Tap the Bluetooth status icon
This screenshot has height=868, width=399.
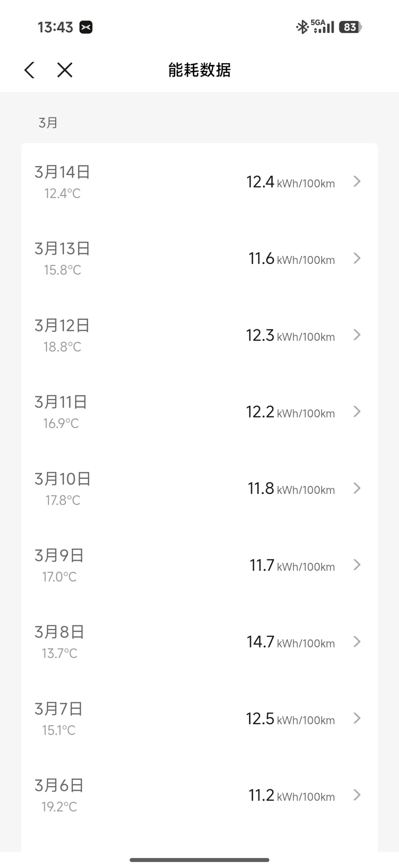pos(302,27)
